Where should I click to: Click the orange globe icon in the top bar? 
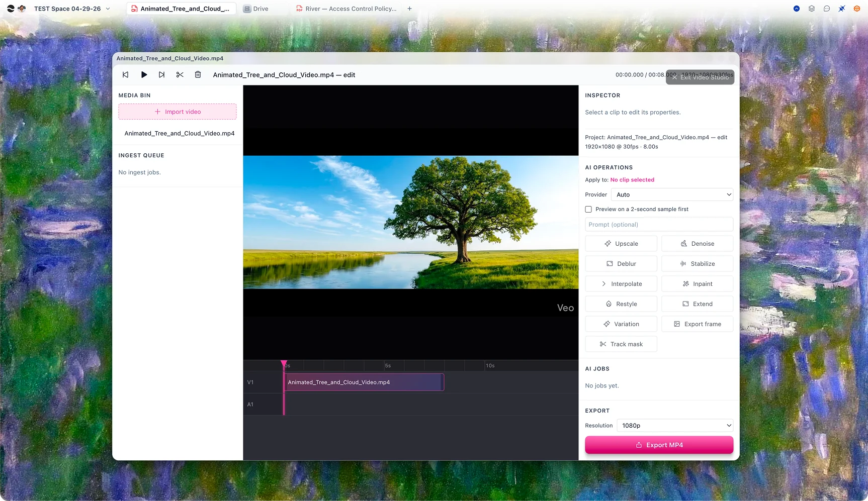pyautogui.click(x=857, y=9)
